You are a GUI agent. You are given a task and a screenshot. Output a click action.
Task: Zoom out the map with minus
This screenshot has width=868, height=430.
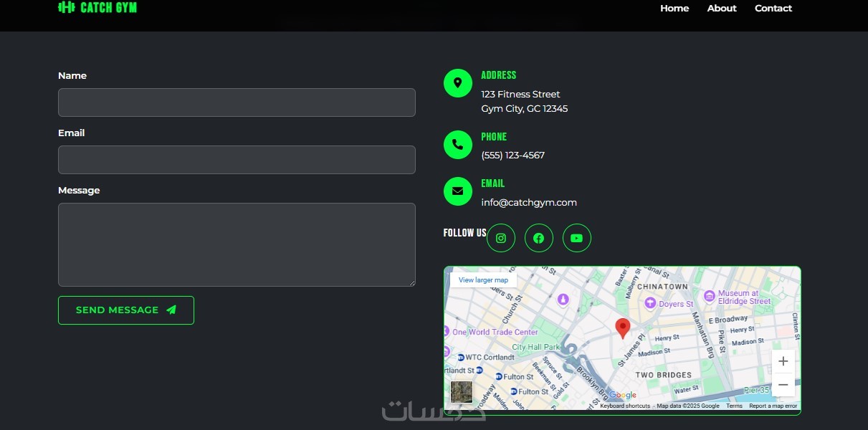click(783, 385)
